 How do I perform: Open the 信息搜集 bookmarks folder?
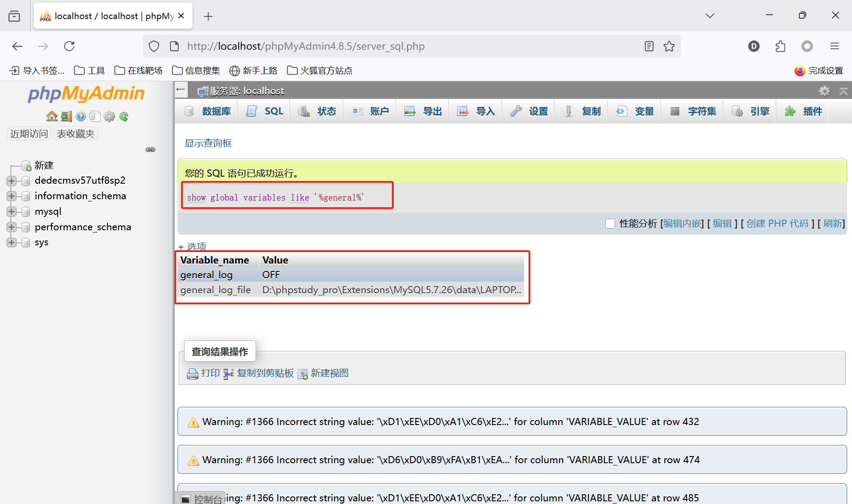(196, 71)
